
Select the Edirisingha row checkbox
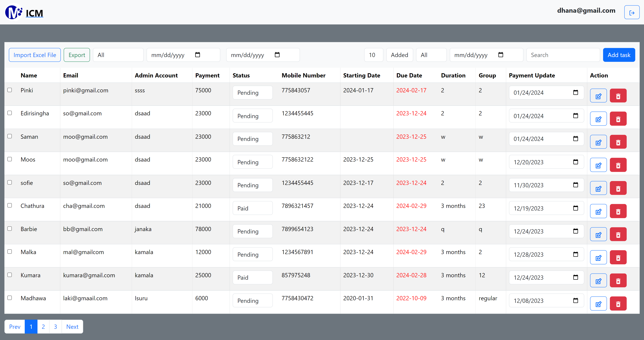10,113
